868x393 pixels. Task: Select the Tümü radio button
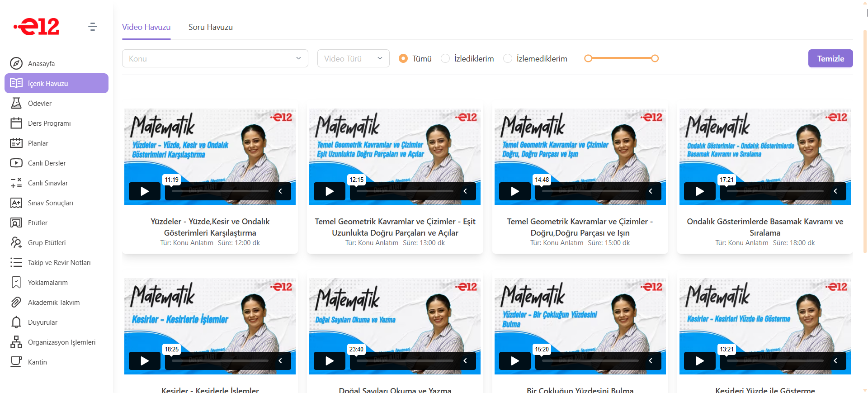tap(403, 58)
